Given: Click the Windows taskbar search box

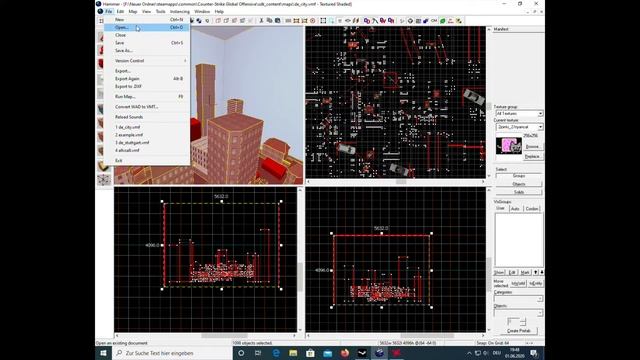Looking at the screenshot, I should [x=172, y=353].
